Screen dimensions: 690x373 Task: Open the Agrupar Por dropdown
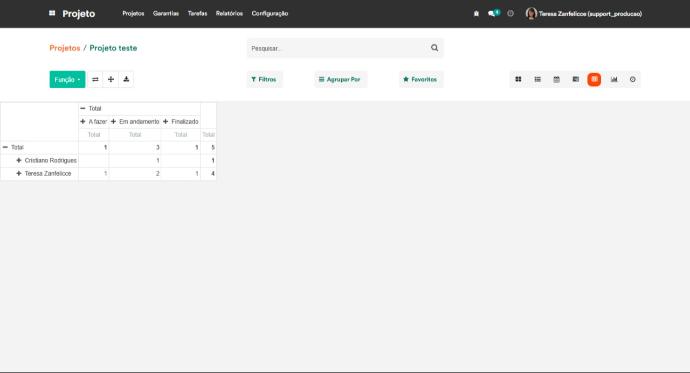(340, 80)
